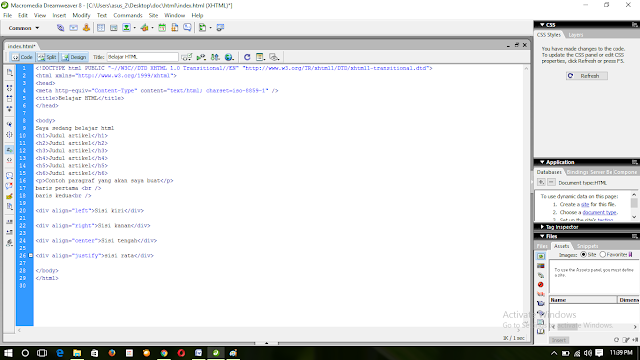
Task: Collapse Full Tag in the coding toolbar
Action: pos(9,88)
